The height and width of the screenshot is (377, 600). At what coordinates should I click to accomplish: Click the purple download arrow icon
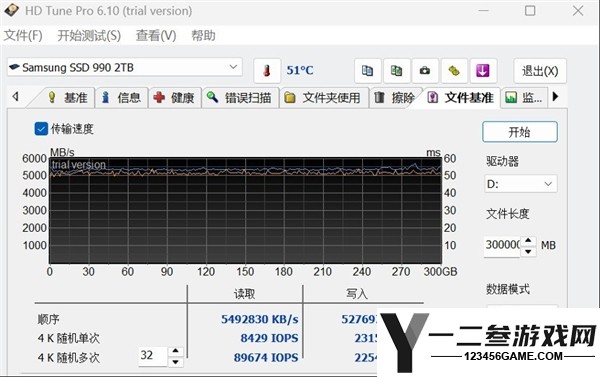point(483,71)
